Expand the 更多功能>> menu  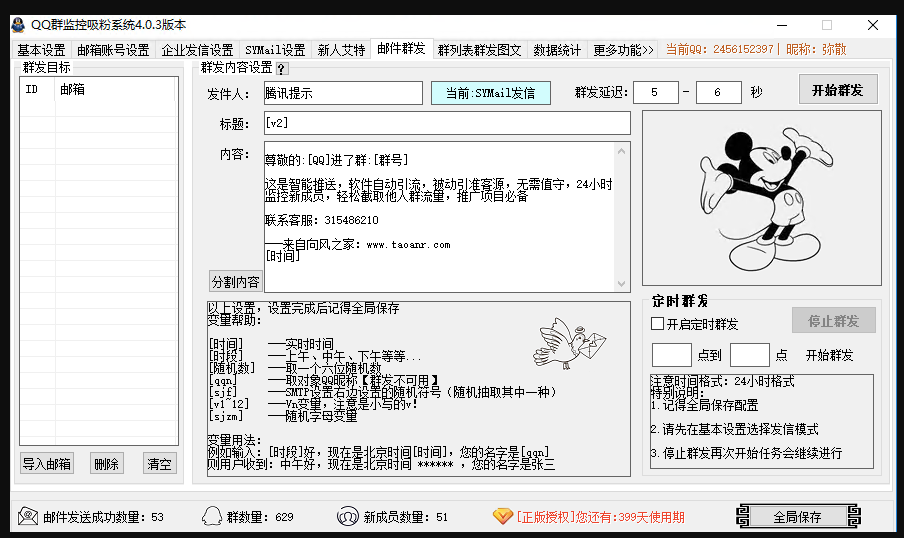click(623, 50)
